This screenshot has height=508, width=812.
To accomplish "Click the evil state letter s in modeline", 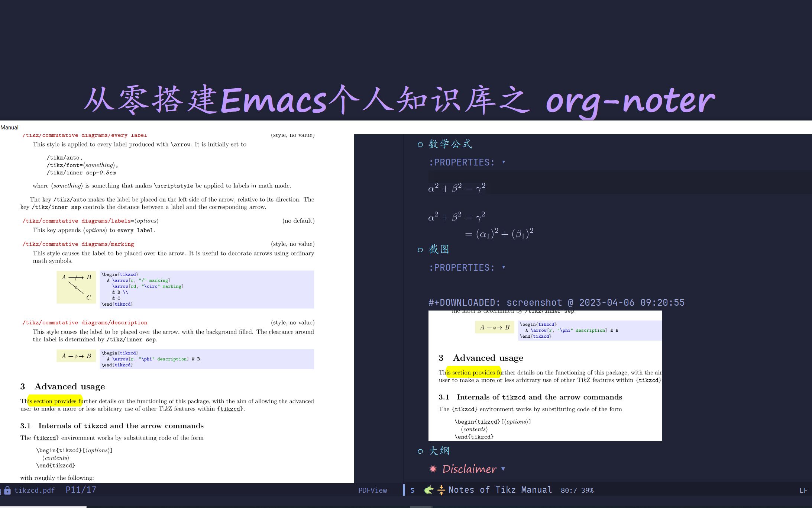I will [412, 490].
